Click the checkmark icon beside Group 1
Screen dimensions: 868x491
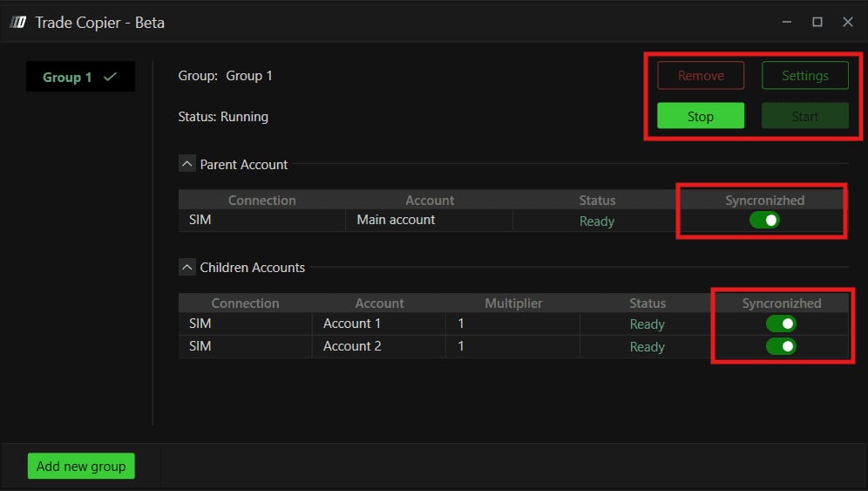[x=110, y=77]
